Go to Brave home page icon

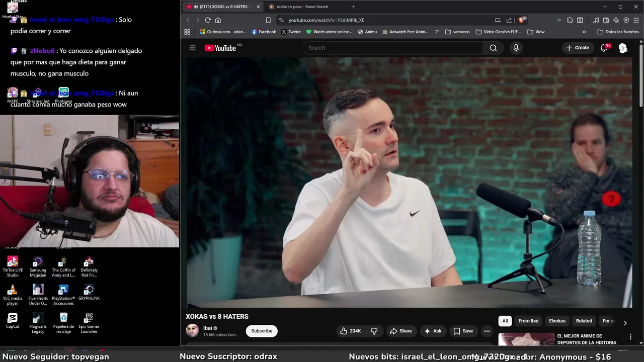tap(218, 20)
